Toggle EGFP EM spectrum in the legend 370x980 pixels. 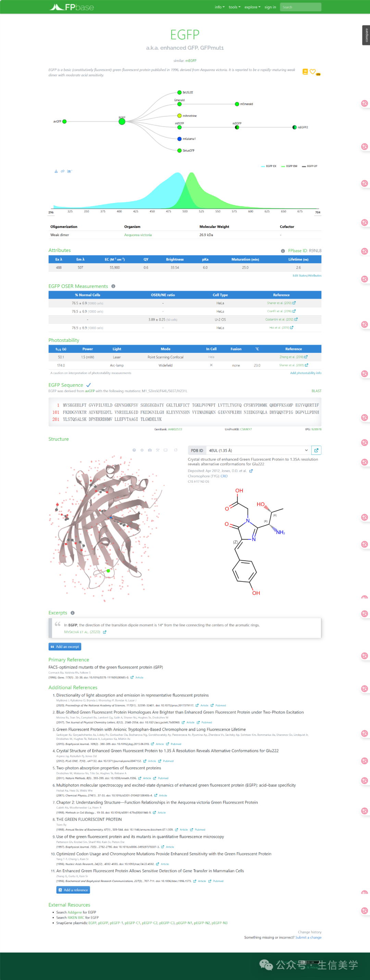pos(289,166)
